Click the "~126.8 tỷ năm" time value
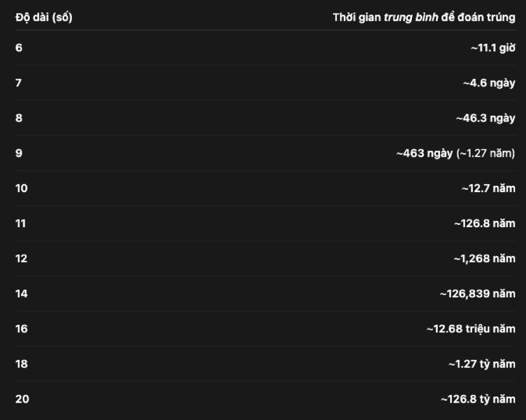The width and height of the screenshot is (526, 420). [x=478, y=399]
